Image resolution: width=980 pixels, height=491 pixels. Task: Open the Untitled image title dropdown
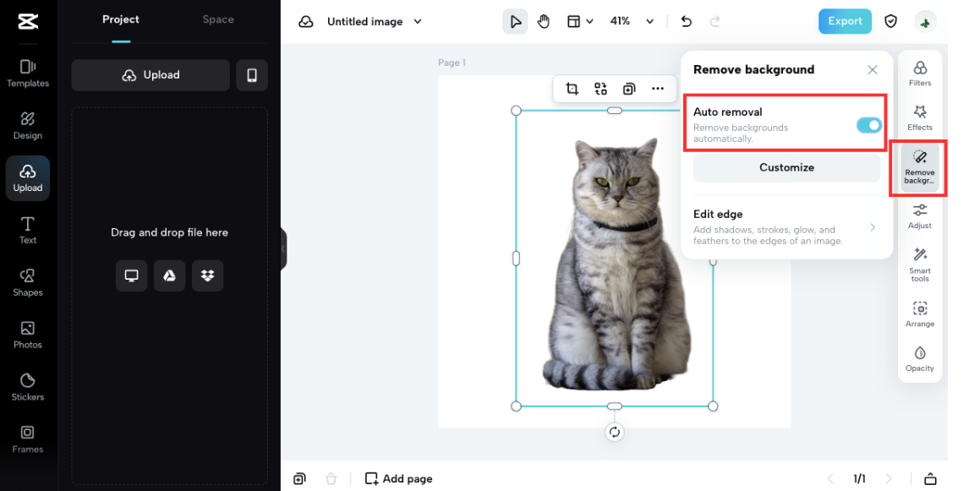(375, 21)
